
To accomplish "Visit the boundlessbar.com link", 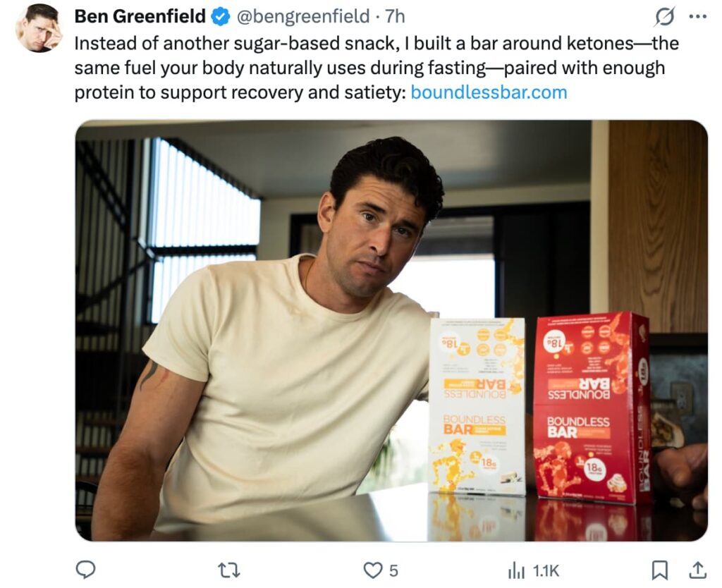I will point(489,92).
